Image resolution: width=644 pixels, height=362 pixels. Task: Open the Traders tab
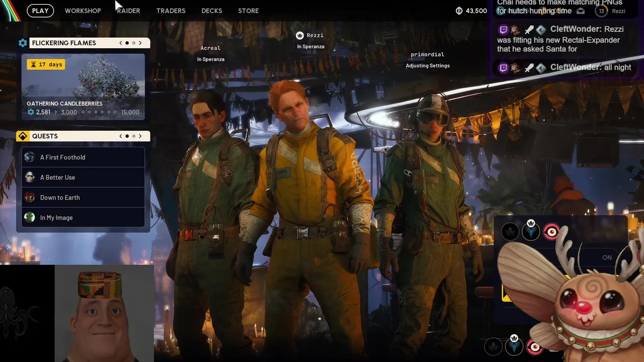click(171, 11)
